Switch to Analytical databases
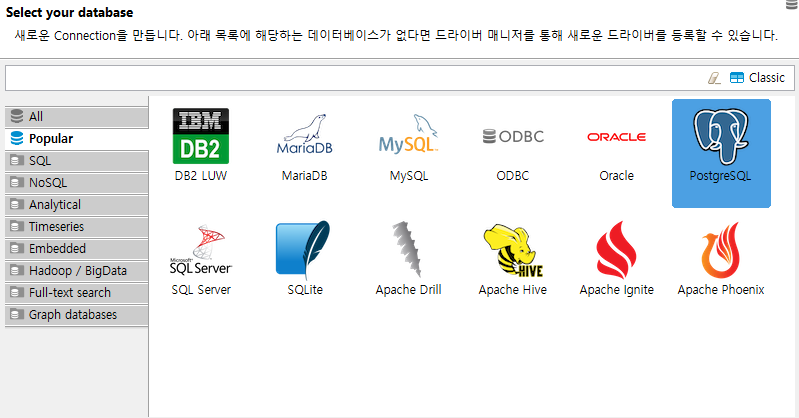This screenshot has width=799, height=418. tap(76, 204)
